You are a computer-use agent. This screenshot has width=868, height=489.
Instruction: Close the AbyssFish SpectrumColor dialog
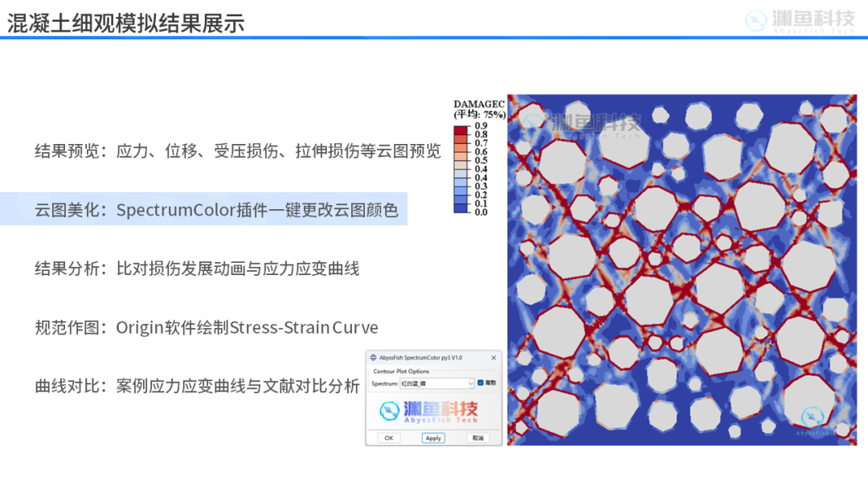coord(493,358)
